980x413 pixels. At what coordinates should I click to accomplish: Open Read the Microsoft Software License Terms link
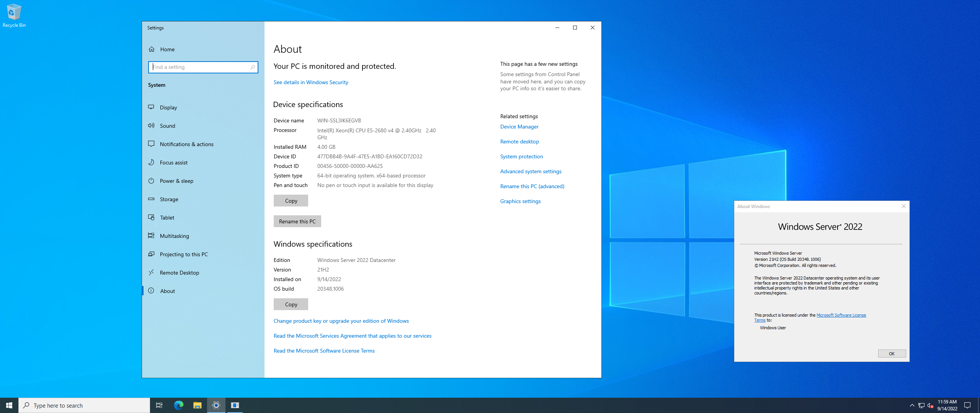324,351
